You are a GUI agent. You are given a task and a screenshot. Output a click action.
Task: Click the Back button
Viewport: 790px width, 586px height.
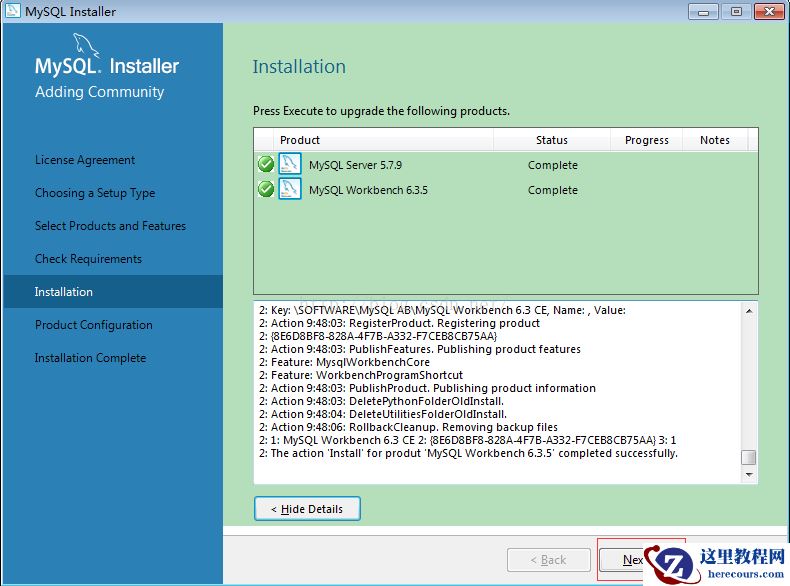click(x=549, y=560)
